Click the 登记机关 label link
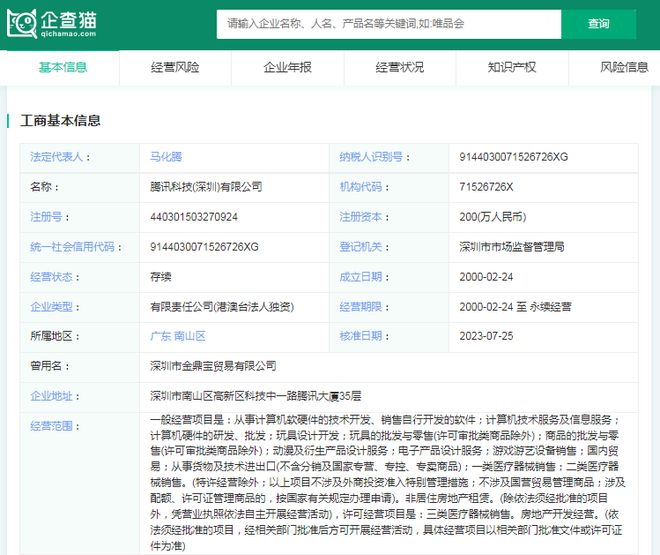The image size is (660, 555). point(360,247)
